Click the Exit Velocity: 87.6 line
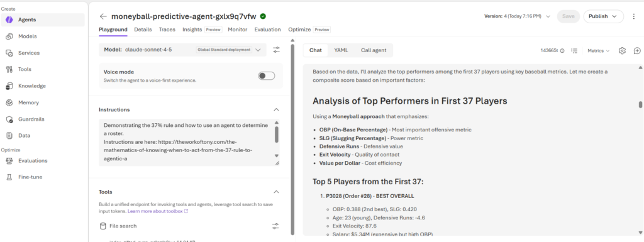 (x=355, y=226)
